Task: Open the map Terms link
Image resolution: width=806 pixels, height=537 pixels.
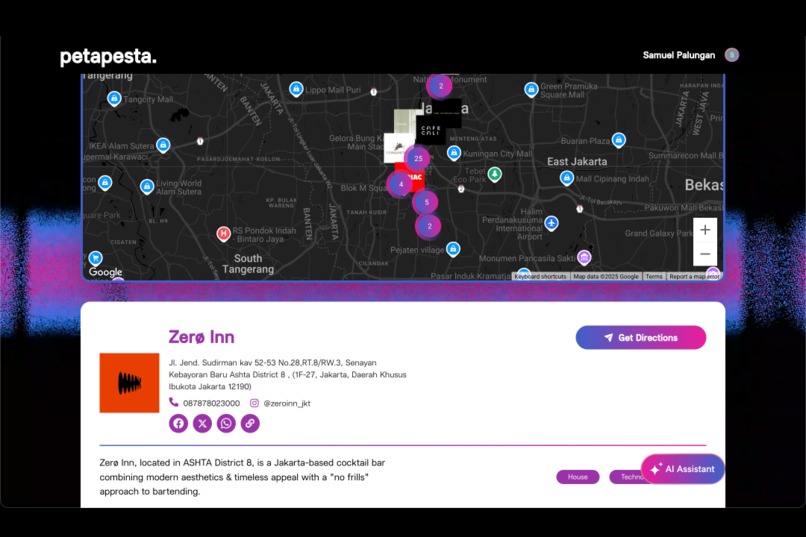Action: tap(654, 276)
